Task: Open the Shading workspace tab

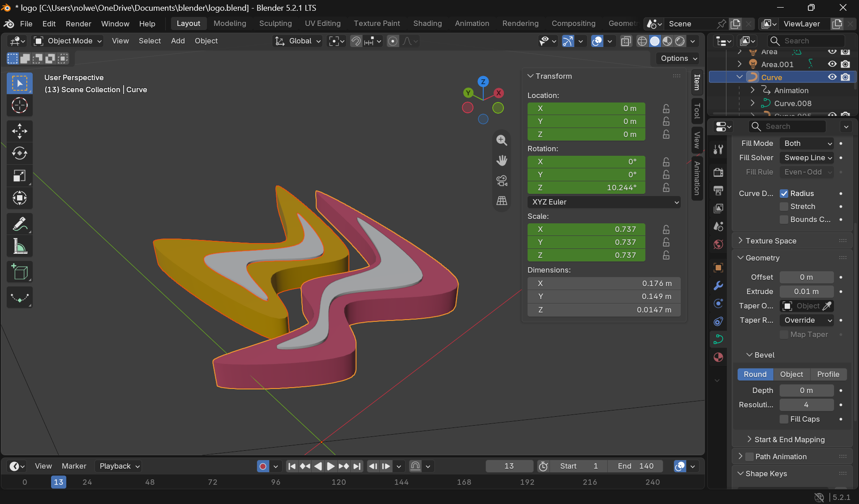Action: [427, 23]
